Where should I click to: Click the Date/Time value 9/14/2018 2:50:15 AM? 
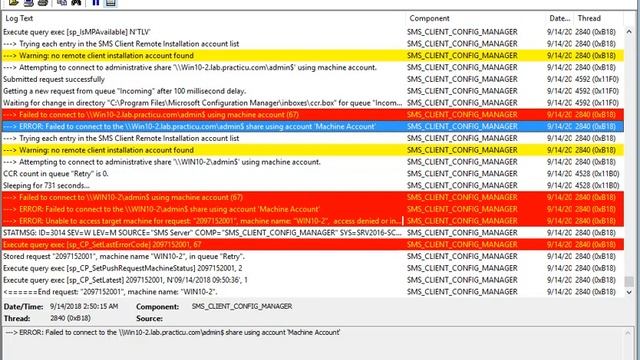coord(84,307)
